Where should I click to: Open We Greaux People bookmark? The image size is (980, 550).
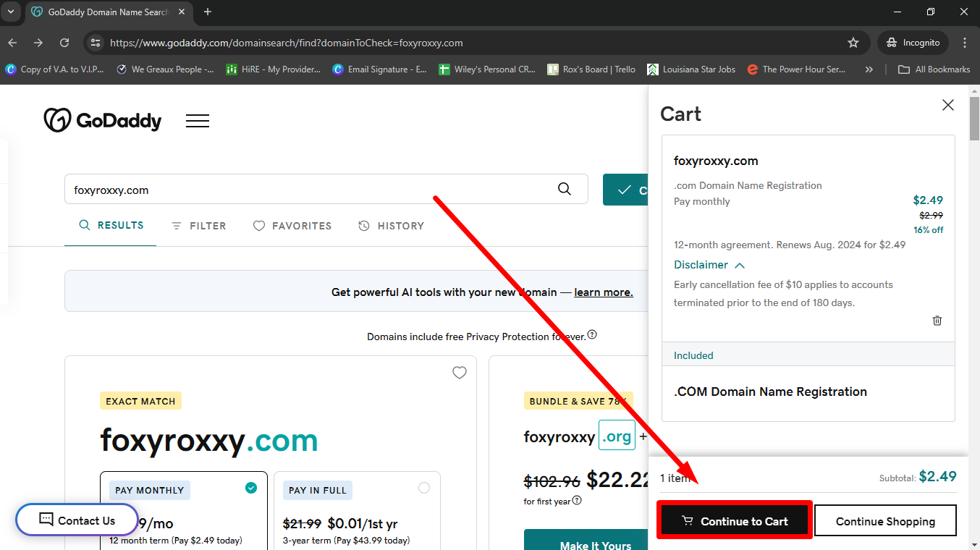click(x=165, y=69)
